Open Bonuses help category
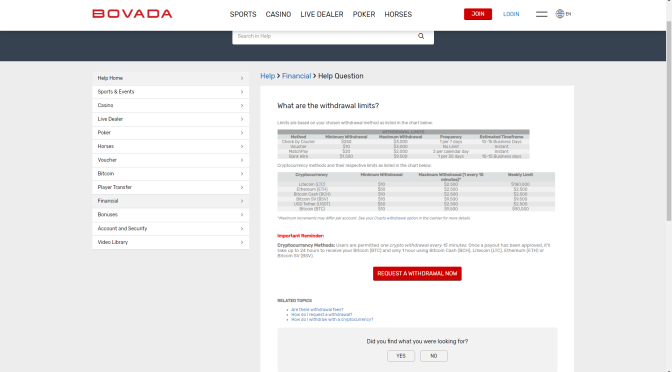This screenshot has height=372, width=672. pos(171,215)
